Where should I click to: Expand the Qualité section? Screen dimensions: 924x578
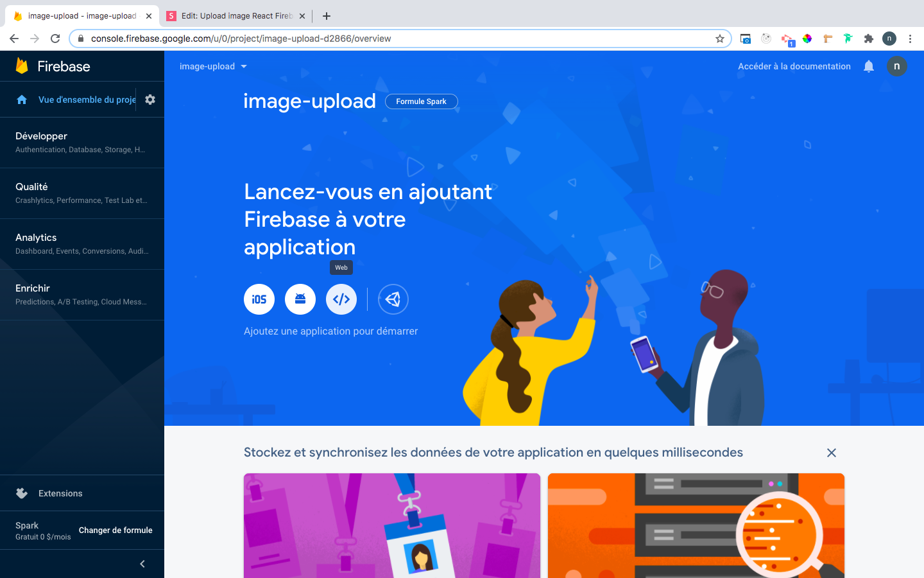[82, 193]
